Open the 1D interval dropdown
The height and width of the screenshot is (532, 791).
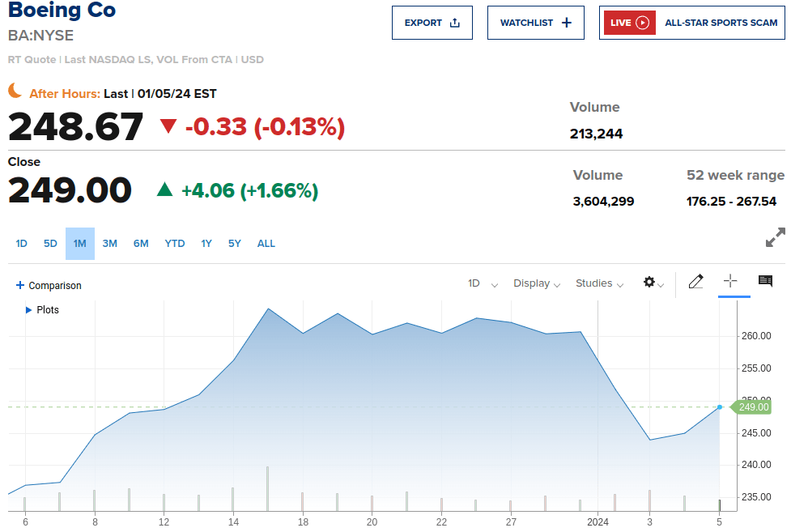point(483,283)
